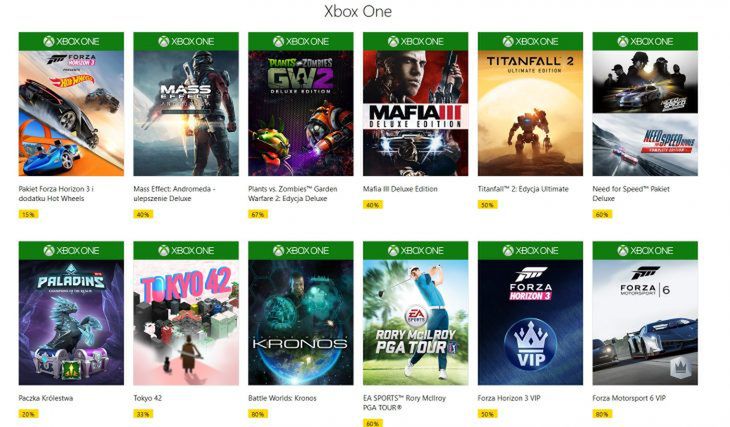Select Battle Worlds Kronos cover art

[301, 322]
